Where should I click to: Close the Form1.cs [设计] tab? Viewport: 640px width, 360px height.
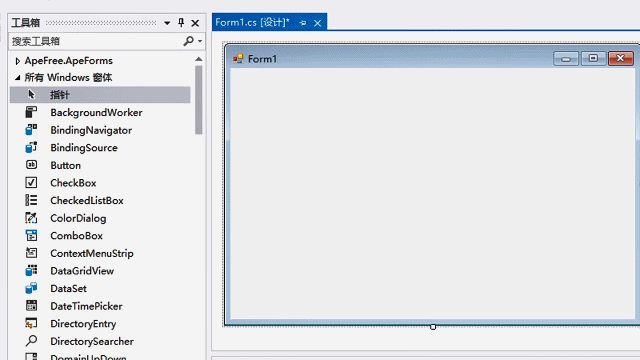point(318,23)
